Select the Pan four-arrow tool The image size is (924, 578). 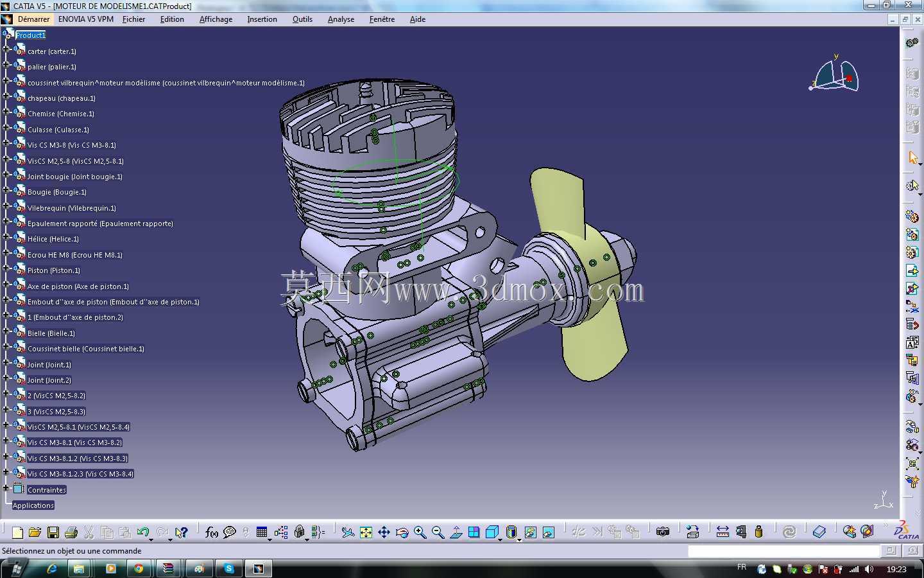coord(384,532)
